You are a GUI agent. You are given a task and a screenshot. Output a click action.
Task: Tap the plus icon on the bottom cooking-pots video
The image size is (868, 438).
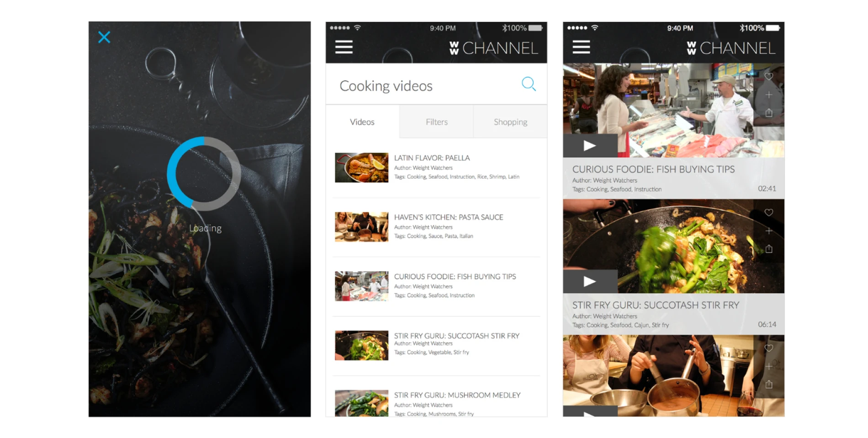pyautogui.click(x=769, y=367)
